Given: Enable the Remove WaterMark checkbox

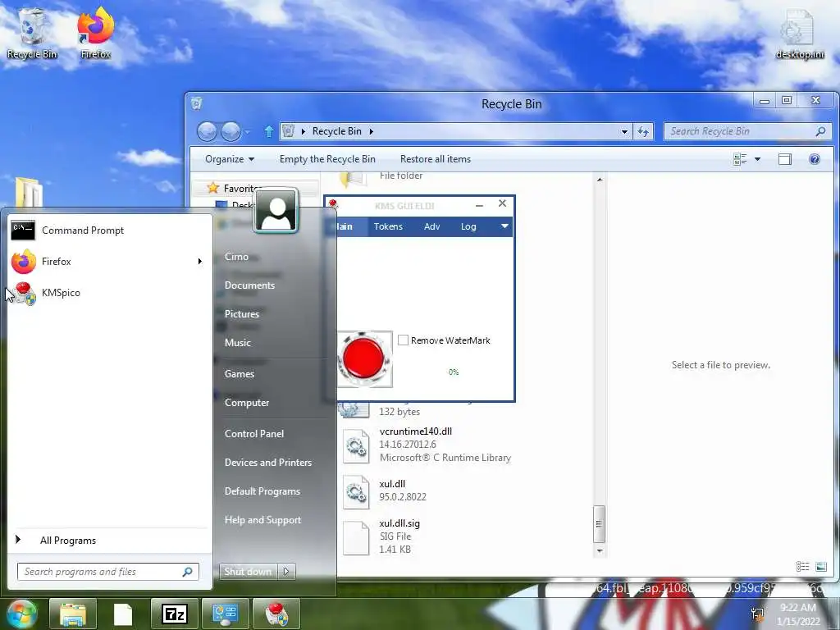Looking at the screenshot, I should (404, 340).
